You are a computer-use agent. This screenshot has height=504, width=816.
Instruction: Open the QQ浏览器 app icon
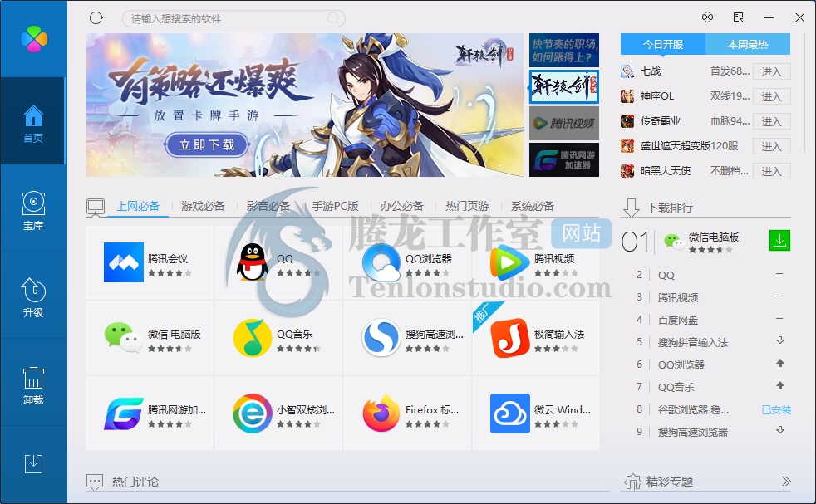tap(381, 262)
